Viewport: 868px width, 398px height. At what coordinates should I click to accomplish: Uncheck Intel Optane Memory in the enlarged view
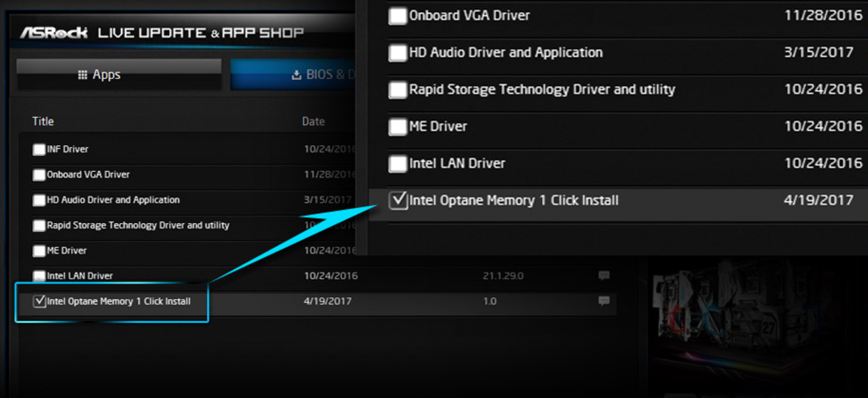tap(398, 201)
